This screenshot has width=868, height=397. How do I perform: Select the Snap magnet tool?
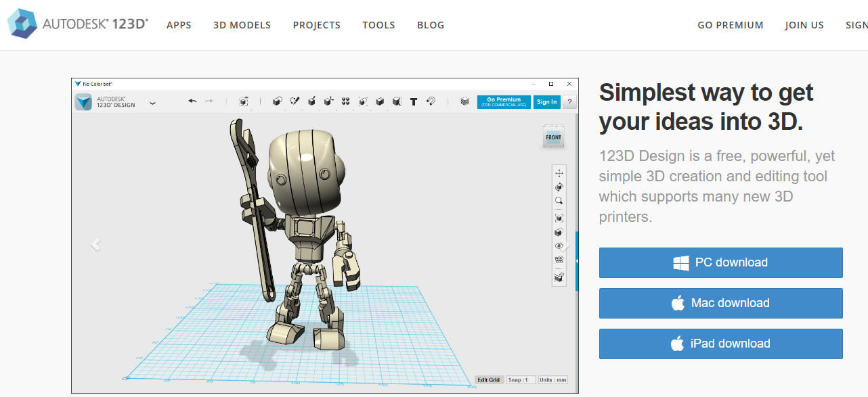coord(431,101)
